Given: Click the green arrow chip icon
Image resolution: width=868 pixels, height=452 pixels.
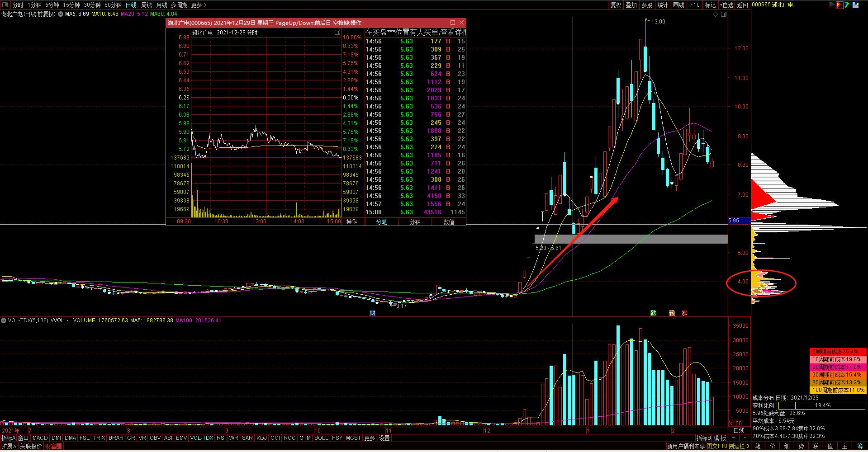Looking at the screenshot, I should [x=847, y=5].
